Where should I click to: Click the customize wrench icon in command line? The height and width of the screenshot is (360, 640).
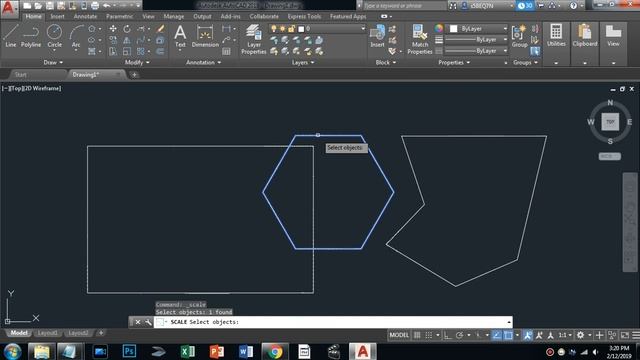point(148,322)
